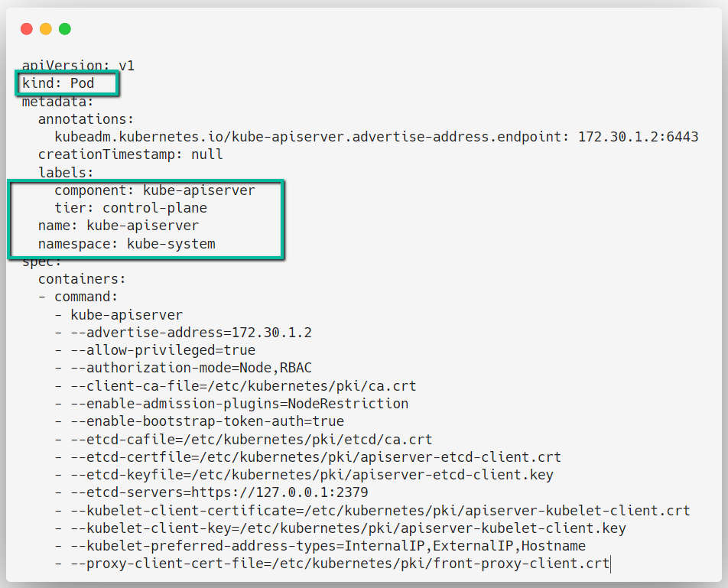This screenshot has width=728, height=588.
Task: Place cursor after the front-proxy-client.crt line
Action: (x=610, y=563)
